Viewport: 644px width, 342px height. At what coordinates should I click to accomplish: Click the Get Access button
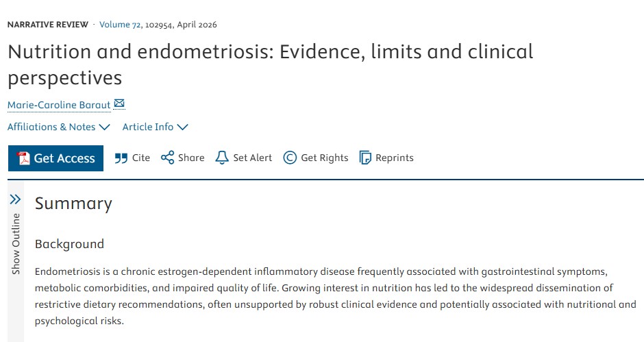pos(55,158)
